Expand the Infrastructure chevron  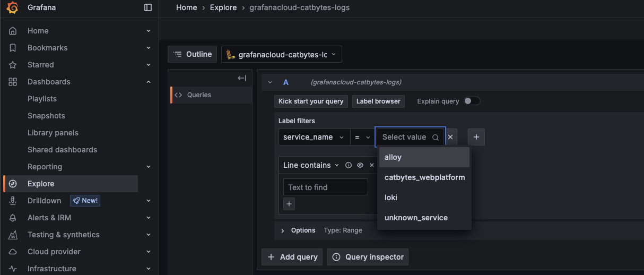coord(149,269)
